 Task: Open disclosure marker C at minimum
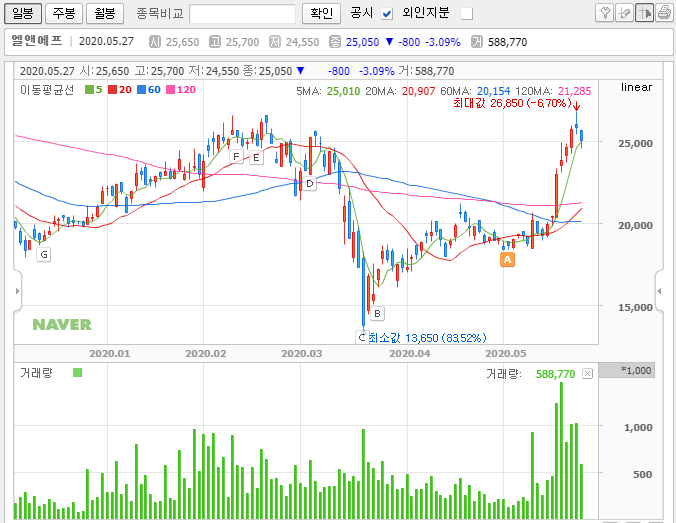(362, 337)
